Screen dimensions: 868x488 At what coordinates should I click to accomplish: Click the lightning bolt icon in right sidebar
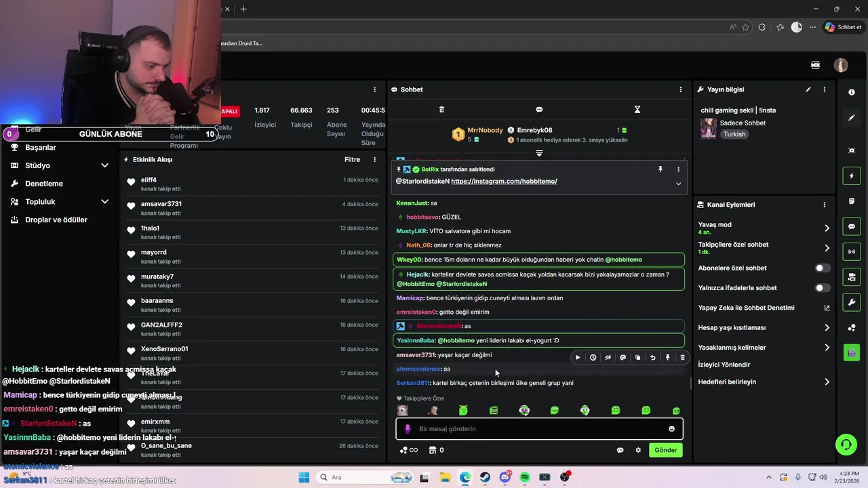click(852, 176)
